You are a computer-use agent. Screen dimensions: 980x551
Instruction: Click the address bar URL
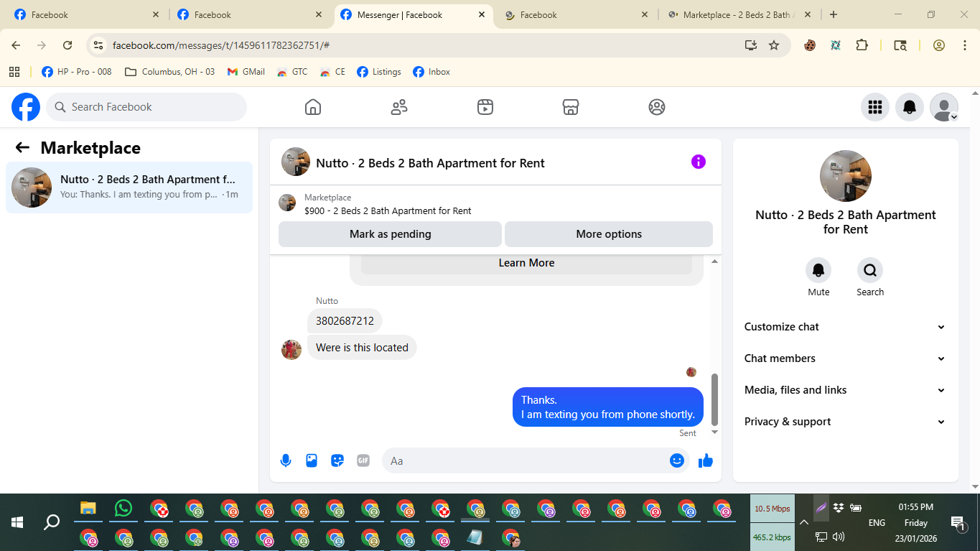[221, 45]
